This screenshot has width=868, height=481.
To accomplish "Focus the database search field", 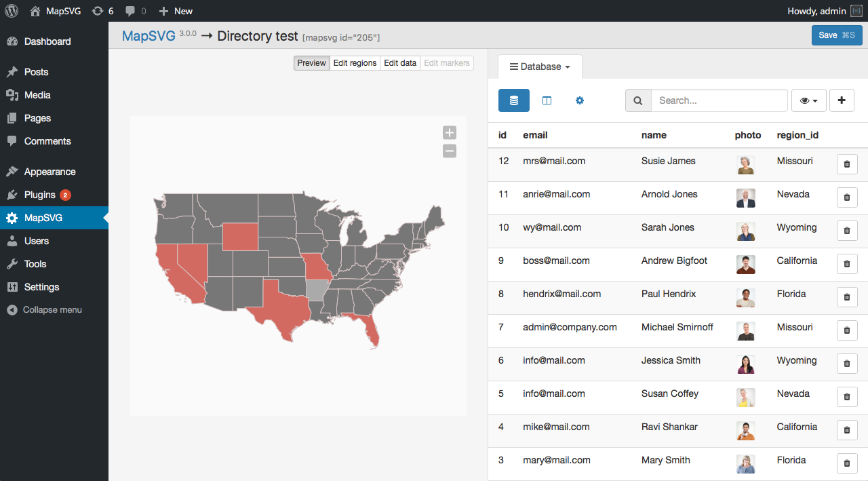I will coord(719,100).
